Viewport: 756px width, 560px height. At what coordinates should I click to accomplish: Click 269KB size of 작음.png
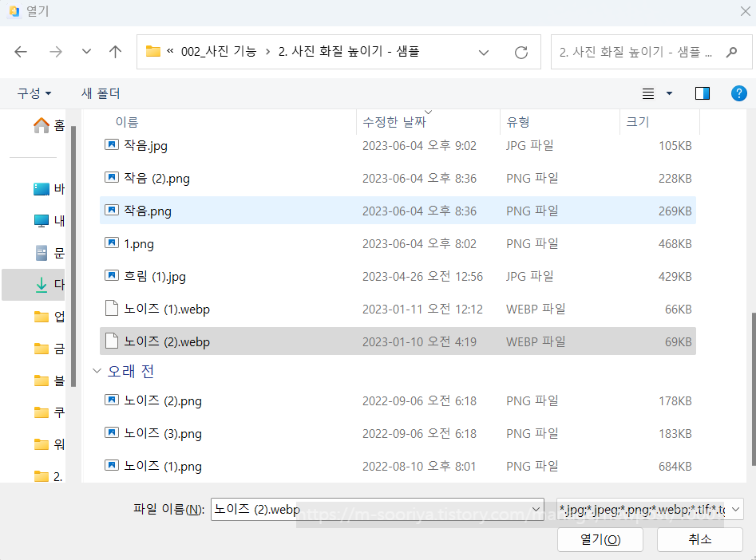pos(675,211)
